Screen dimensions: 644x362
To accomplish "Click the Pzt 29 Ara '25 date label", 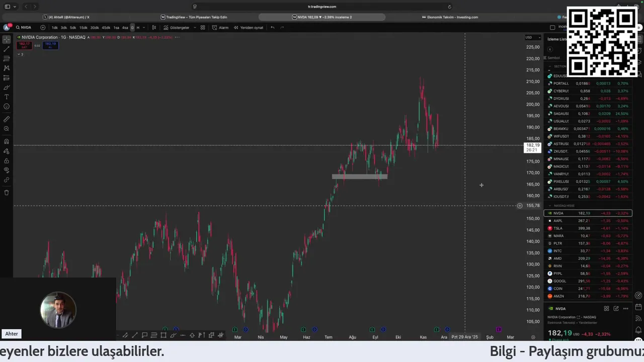I will point(465,337).
